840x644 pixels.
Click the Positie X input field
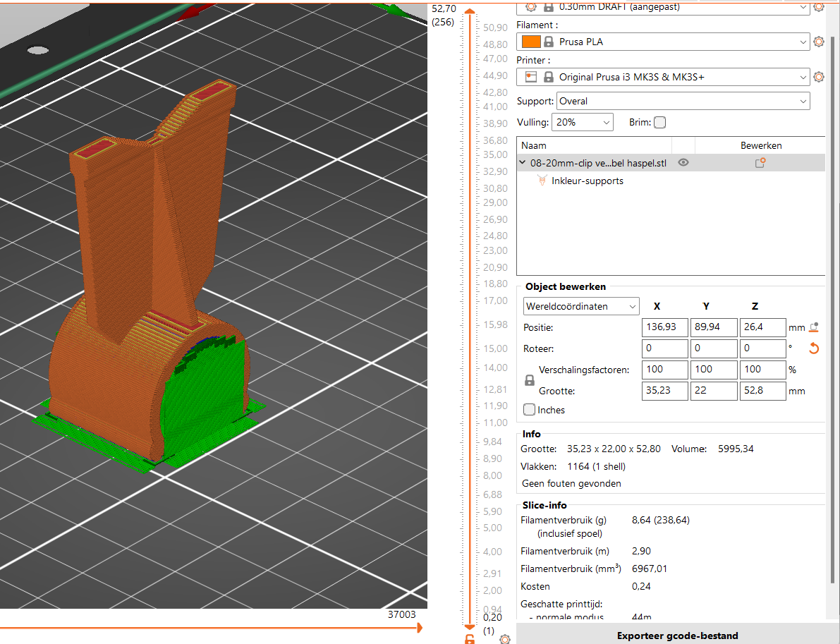pos(664,328)
